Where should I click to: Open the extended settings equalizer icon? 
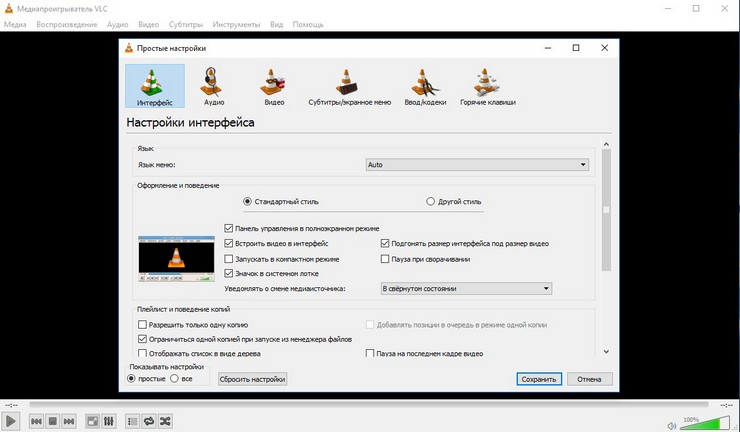click(109, 422)
